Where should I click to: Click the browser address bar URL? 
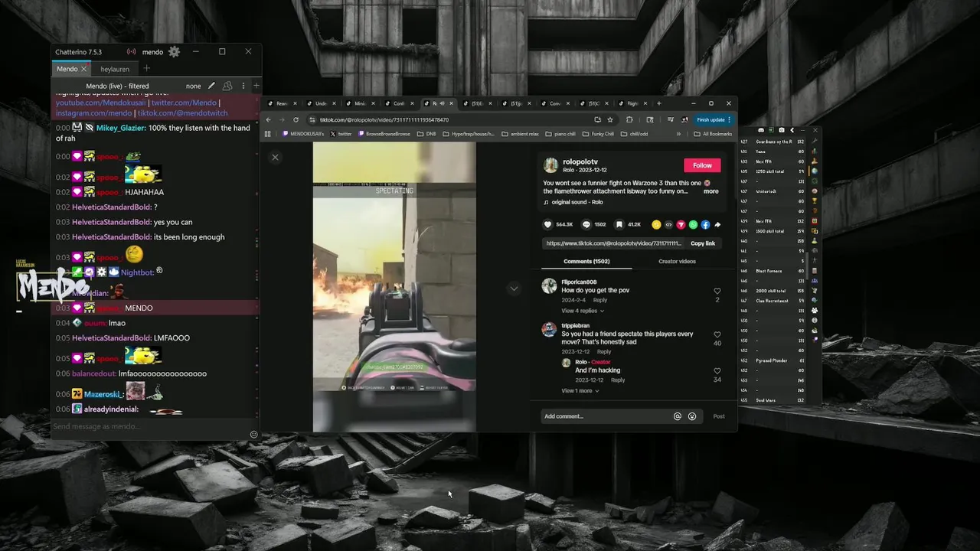coord(384,119)
